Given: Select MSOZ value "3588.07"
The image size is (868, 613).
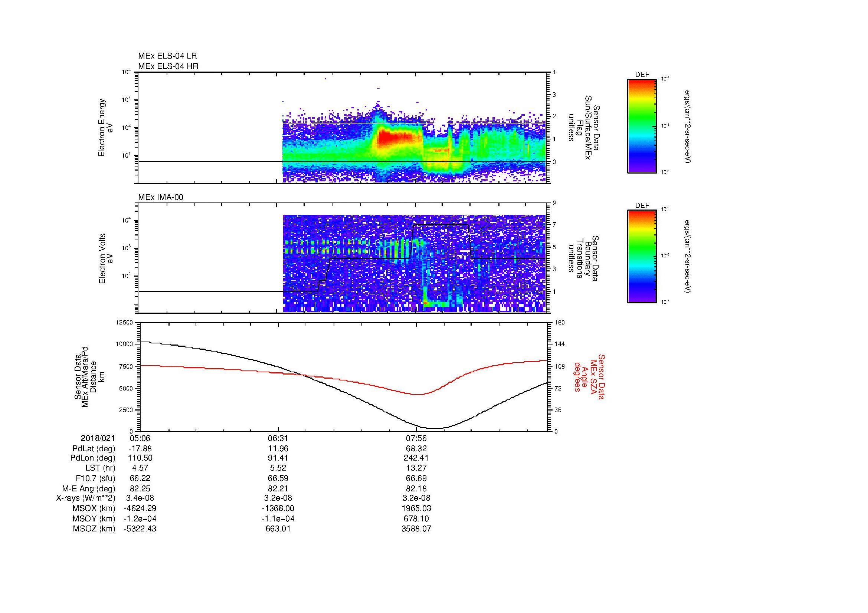Looking at the screenshot, I should coord(416,529).
